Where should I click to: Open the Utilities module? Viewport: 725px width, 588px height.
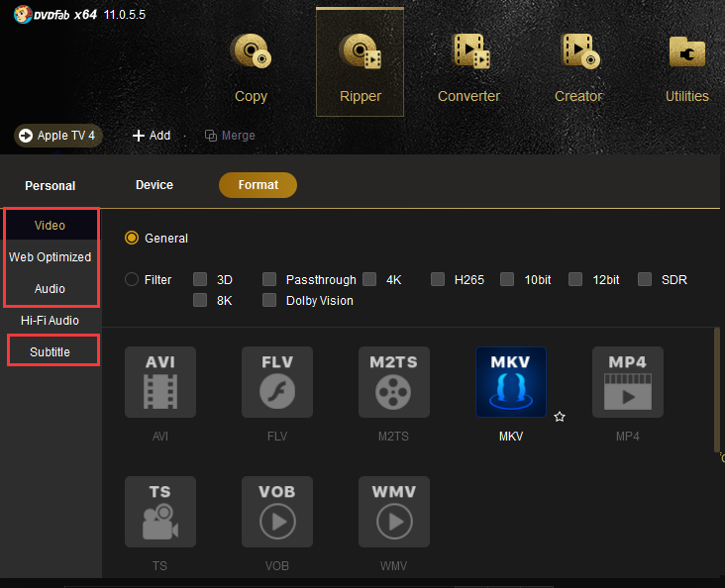coord(687,68)
